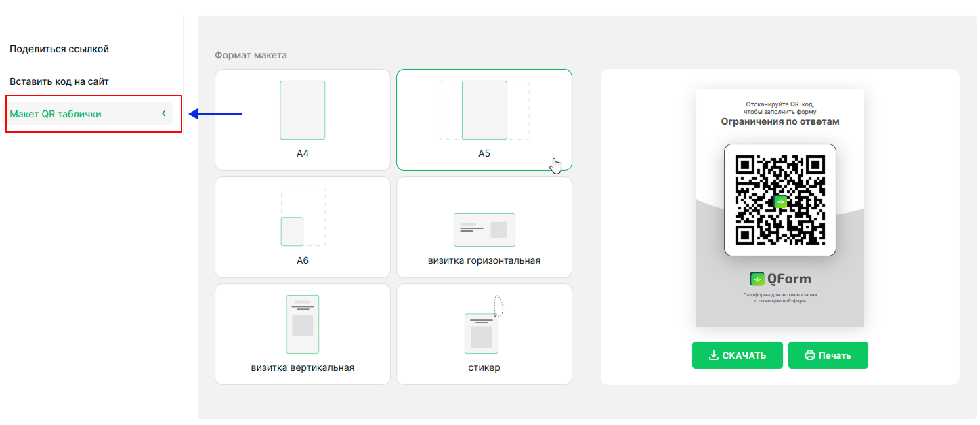This screenshot has width=980, height=425.
Task: Collapse the Макет QR таблички chevron
Action: 163,114
